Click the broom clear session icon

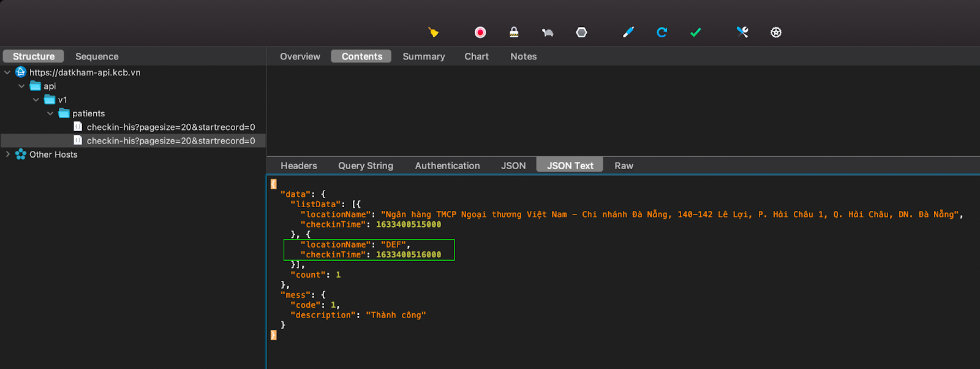434,32
